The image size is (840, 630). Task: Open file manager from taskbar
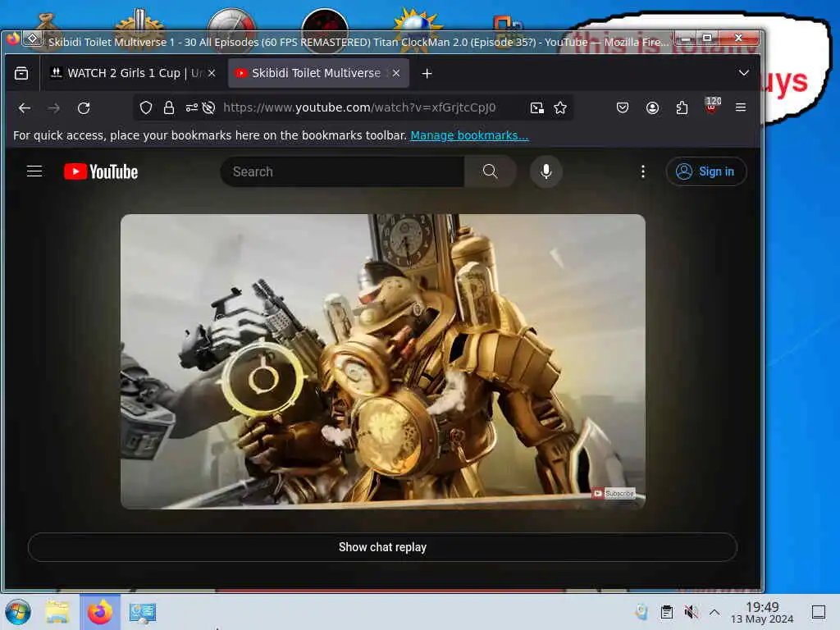click(57, 612)
